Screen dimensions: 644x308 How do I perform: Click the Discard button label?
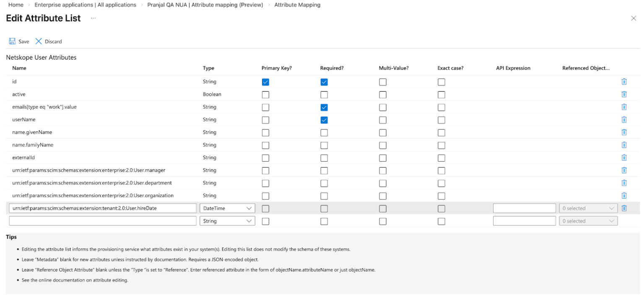pos(53,41)
